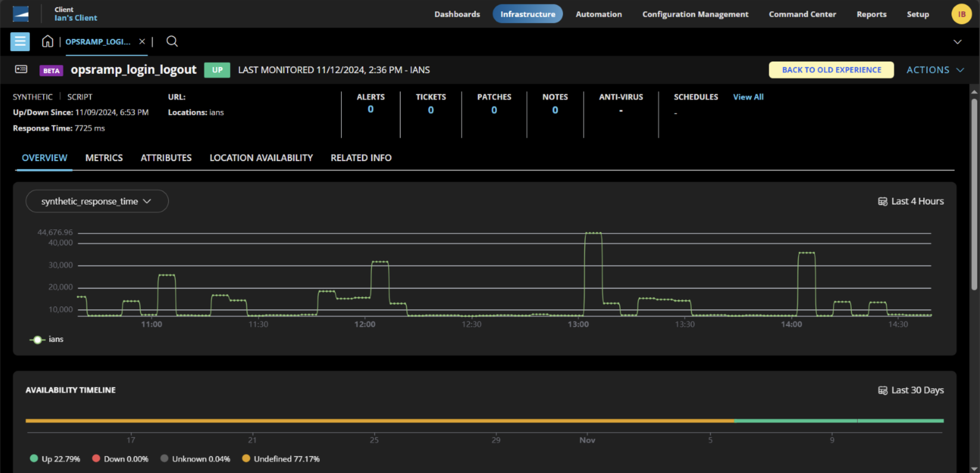The height and width of the screenshot is (473, 980).
Task: Click the orange Undefined 77.17% legend dot
Action: (246, 458)
